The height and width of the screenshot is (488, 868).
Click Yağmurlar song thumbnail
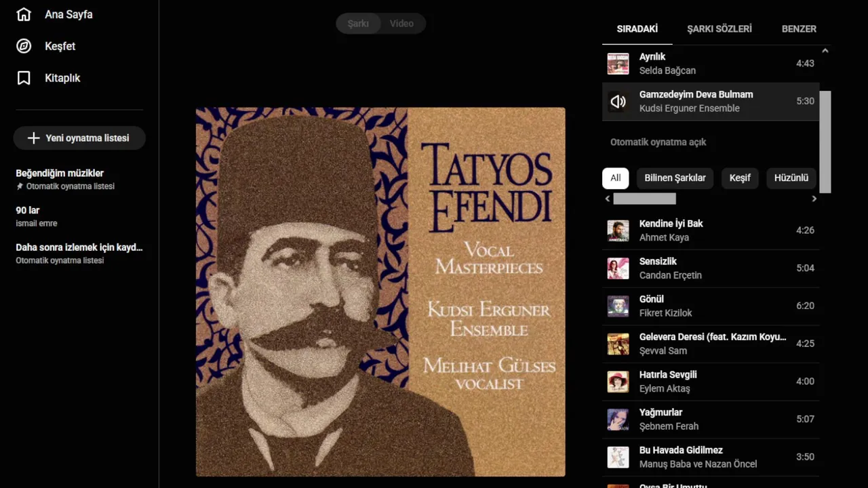point(618,420)
